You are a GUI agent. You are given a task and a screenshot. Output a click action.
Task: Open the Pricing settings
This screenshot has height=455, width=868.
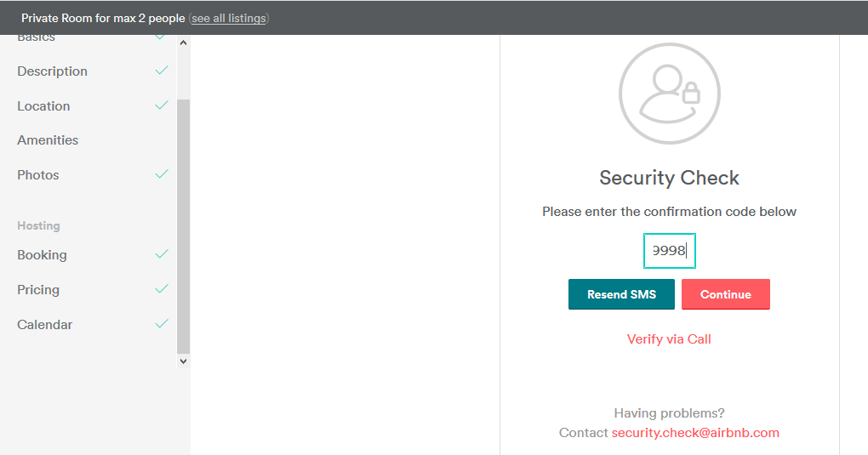tap(38, 290)
